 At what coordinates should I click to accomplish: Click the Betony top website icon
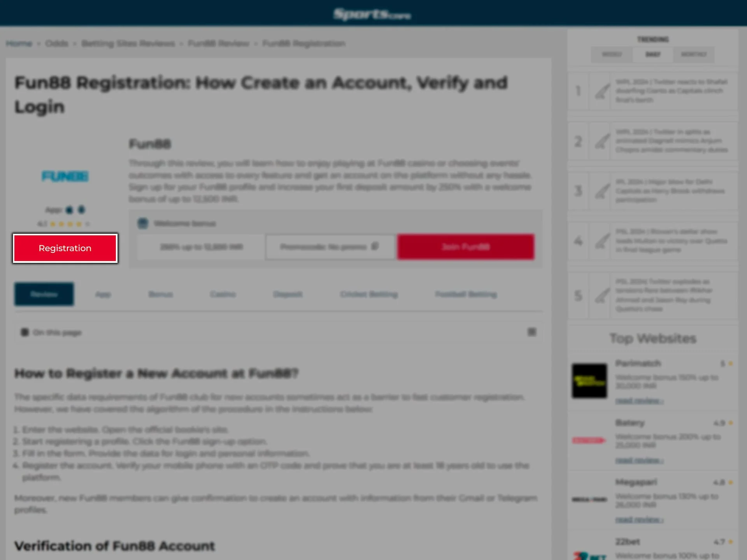tap(589, 440)
